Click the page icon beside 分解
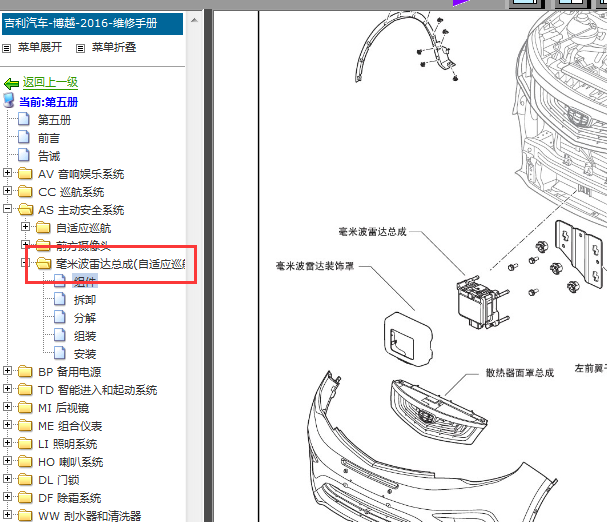 [60, 317]
